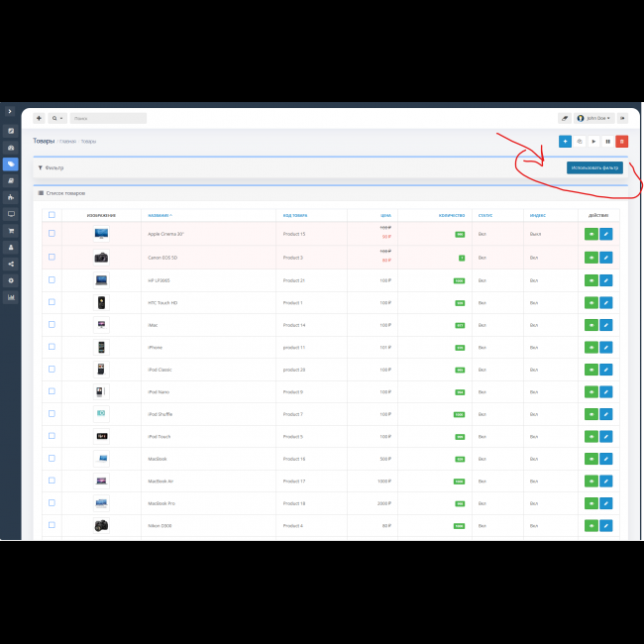Click the Поиск search input field

tap(108, 118)
